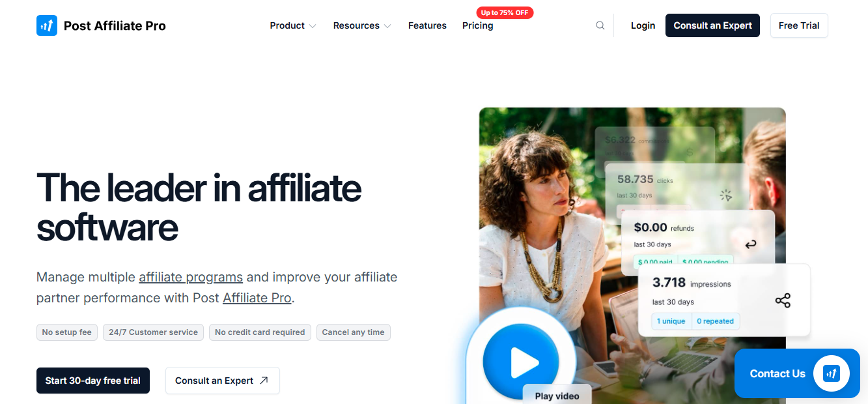Follow the affiliate programs hyperlink
868x404 pixels.
(191, 277)
